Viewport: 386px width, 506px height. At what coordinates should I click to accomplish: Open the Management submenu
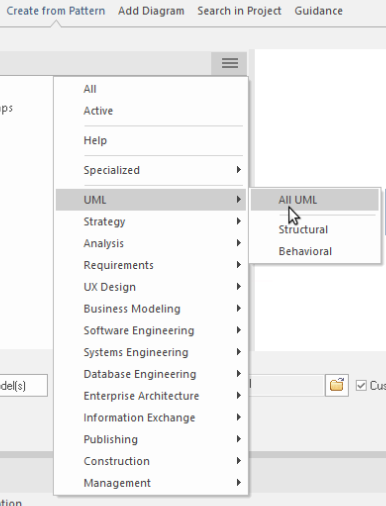pyautogui.click(x=151, y=483)
